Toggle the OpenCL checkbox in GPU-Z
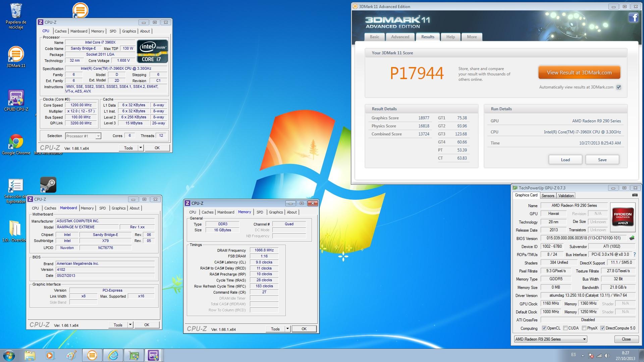 [544, 328]
